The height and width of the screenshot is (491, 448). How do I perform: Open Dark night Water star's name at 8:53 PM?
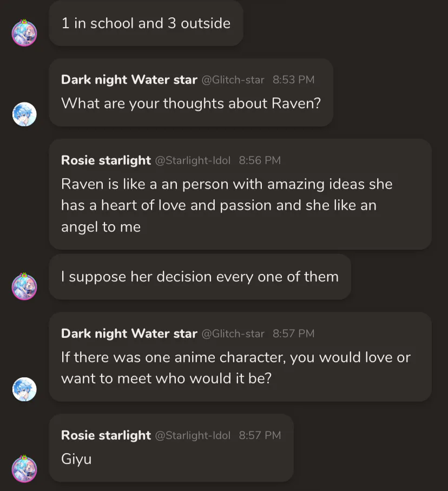[x=129, y=80]
